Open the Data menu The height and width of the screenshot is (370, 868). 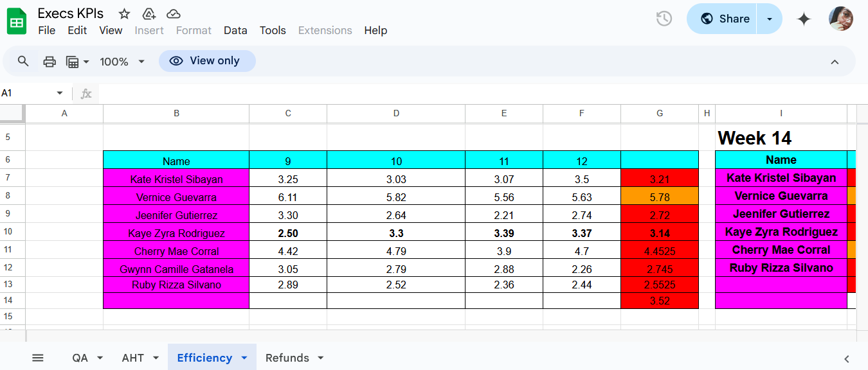pos(235,30)
